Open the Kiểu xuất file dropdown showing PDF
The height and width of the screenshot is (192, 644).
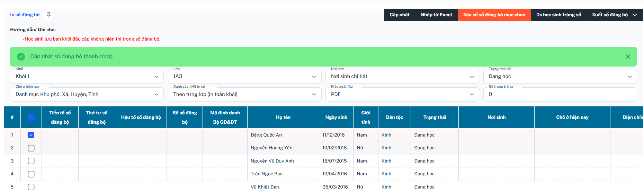pos(402,94)
